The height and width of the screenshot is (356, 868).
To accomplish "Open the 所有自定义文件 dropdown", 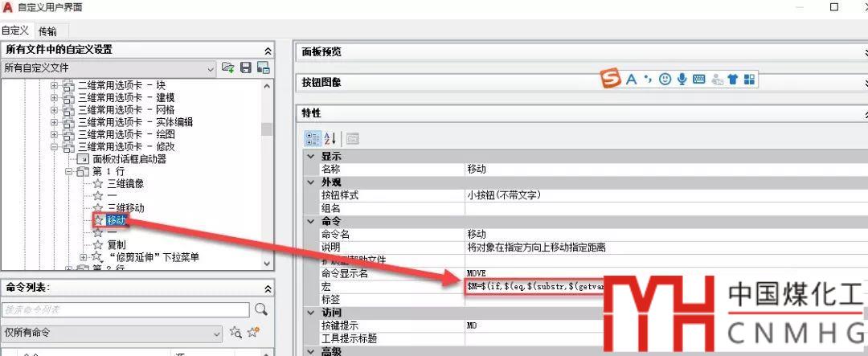I will (x=210, y=68).
